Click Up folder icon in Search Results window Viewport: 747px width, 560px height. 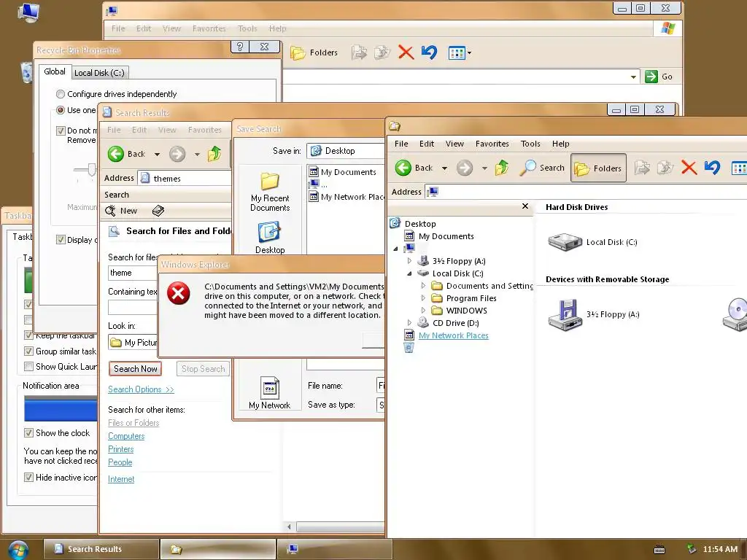tap(214, 154)
